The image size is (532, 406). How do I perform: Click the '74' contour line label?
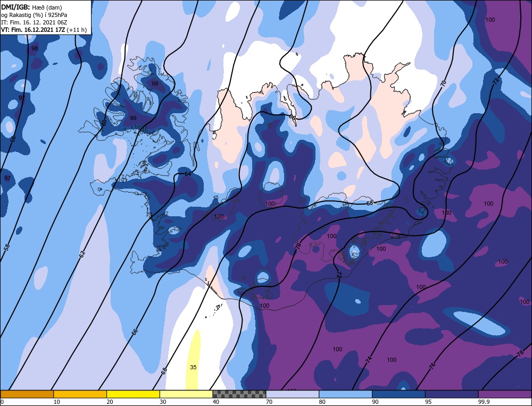tap(369, 360)
